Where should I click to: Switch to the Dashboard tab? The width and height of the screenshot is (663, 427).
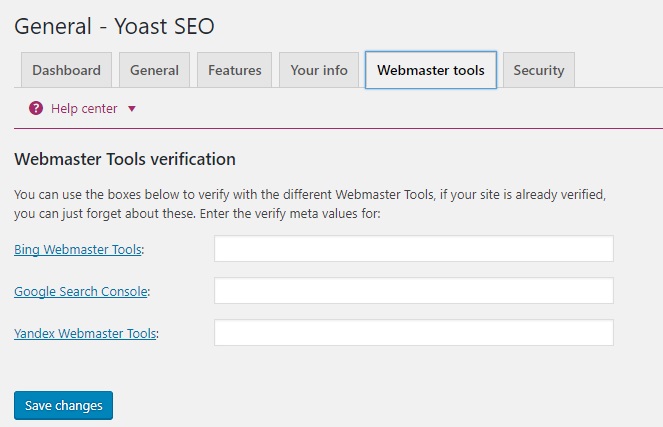click(66, 70)
